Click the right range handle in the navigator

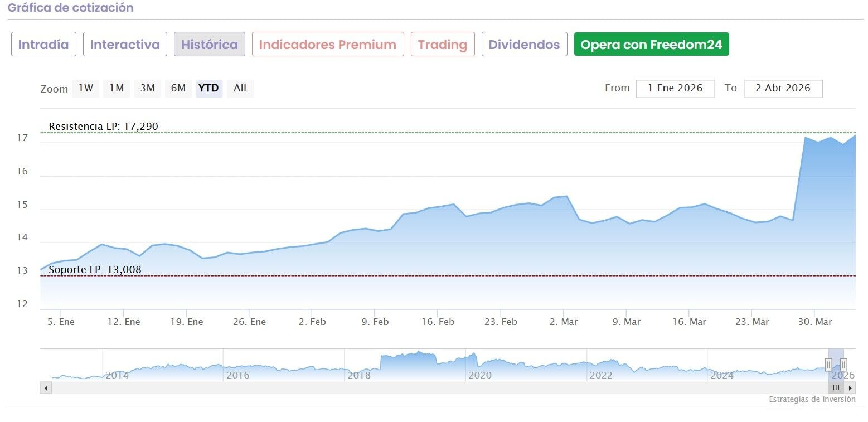click(843, 365)
